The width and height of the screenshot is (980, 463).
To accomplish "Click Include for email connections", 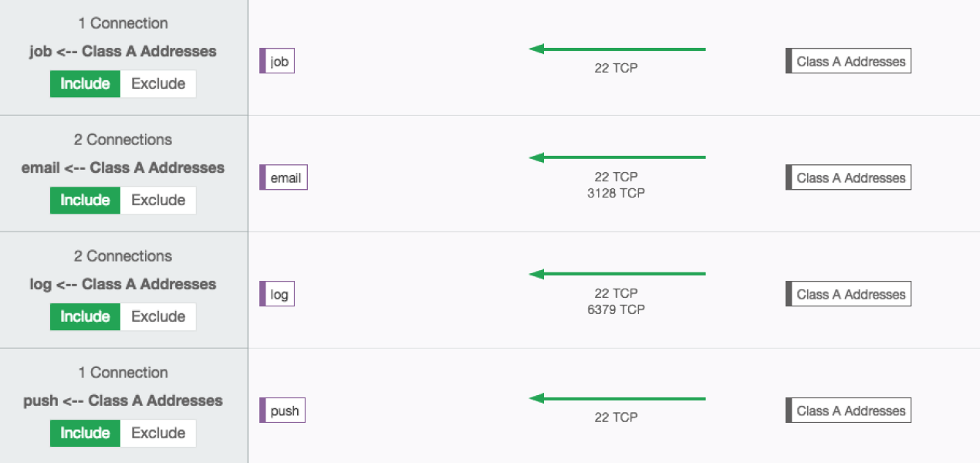I will click(85, 200).
